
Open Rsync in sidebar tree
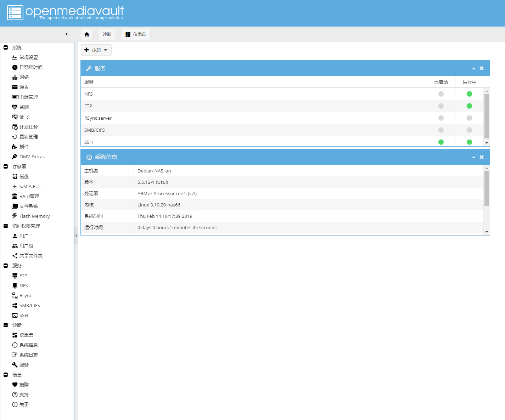pos(26,295)
